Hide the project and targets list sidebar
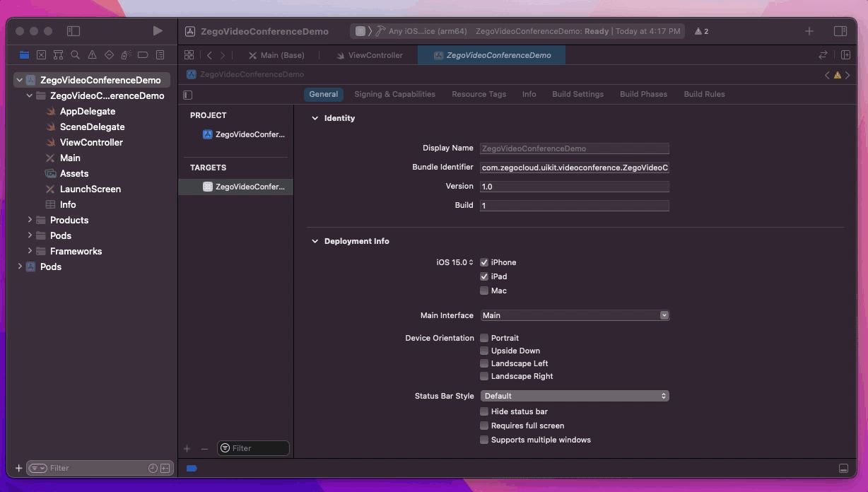This screenshot has width=868, height=492. tap(187, 95)
